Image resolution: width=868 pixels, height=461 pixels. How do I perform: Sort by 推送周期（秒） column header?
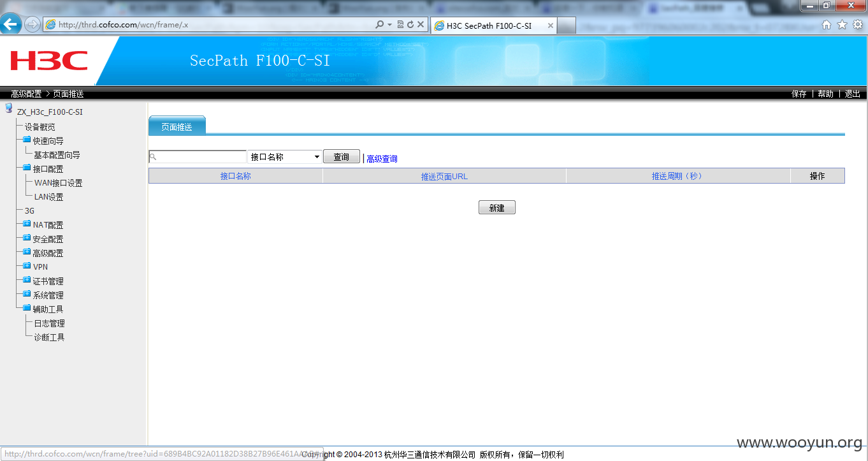[x=679, y=176]
